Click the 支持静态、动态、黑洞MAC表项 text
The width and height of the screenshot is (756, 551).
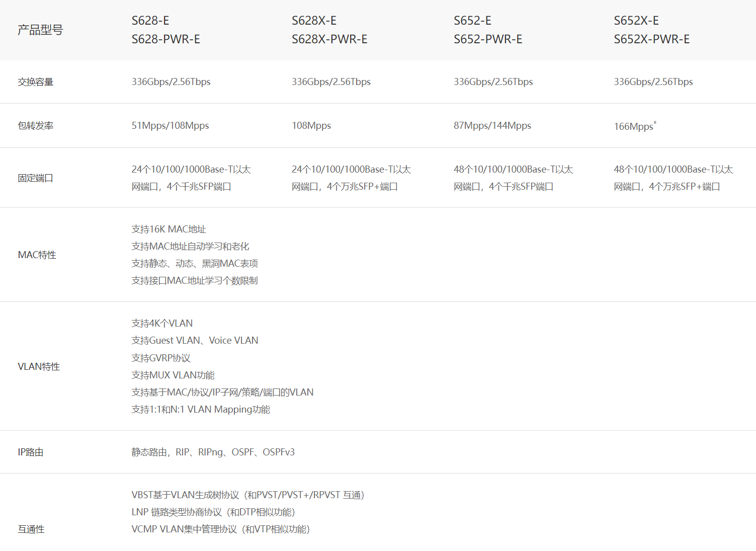[x=195, y=264]
